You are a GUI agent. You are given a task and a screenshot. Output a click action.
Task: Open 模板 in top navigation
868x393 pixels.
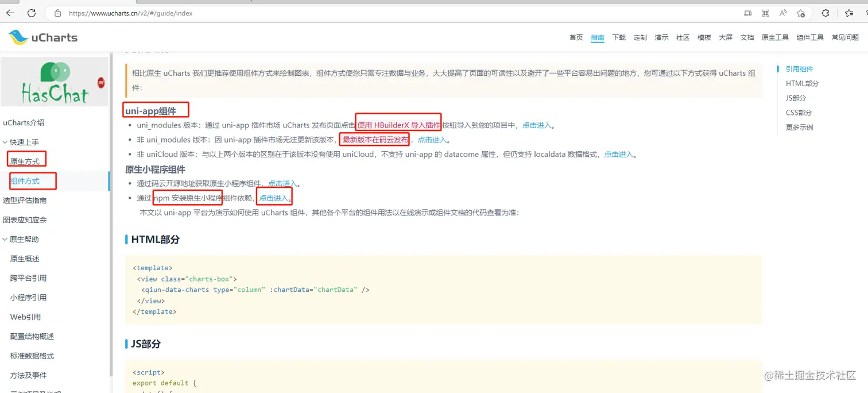[704, 37]
